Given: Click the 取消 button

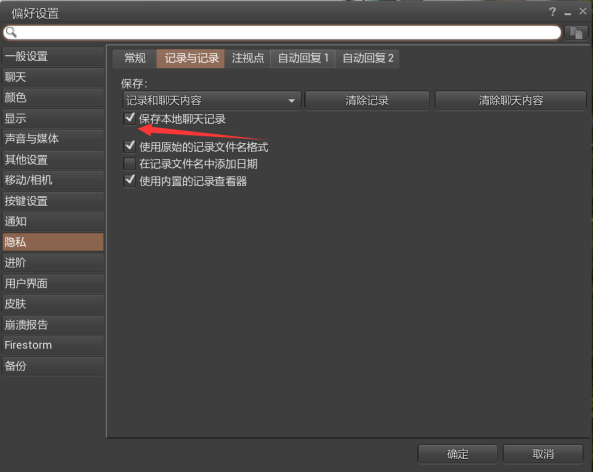Looking at the screenshot, I should point(543,454).
